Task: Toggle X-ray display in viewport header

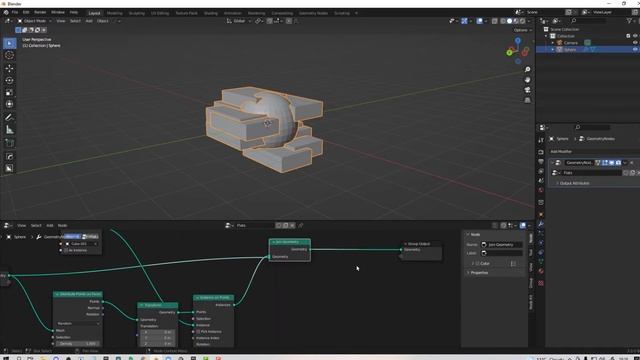Action: (x=494, y=21)
